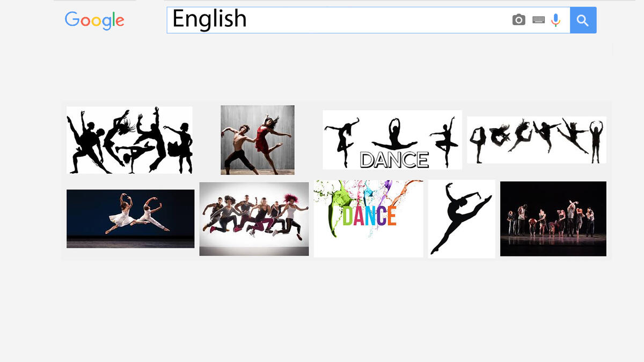
Task: Select the silhouettes spelling a word, top right
Action: pyautogui.click(x=536, y=139)
